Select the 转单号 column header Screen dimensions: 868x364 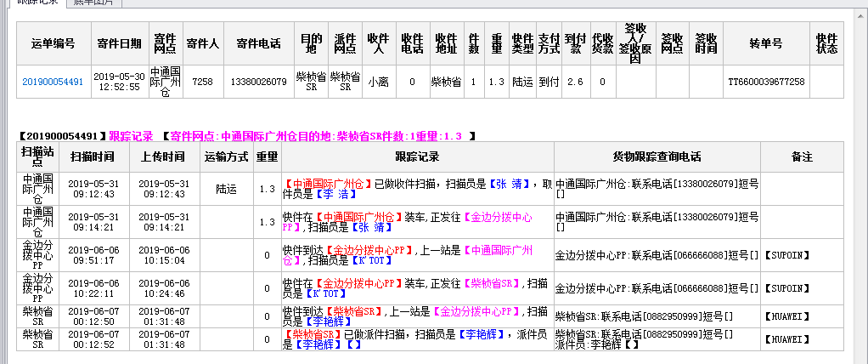(766, 43)
